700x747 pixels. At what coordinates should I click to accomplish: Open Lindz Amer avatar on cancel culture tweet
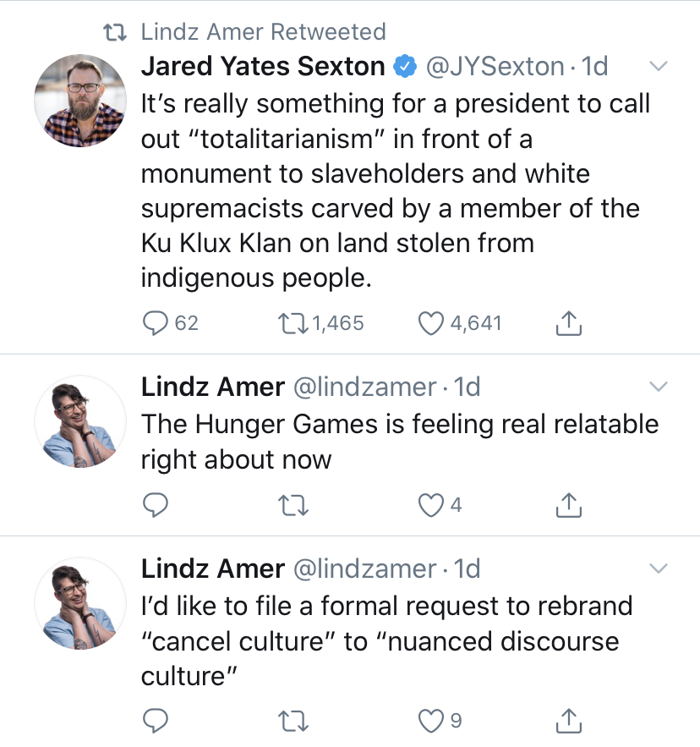tap(80, 603)
